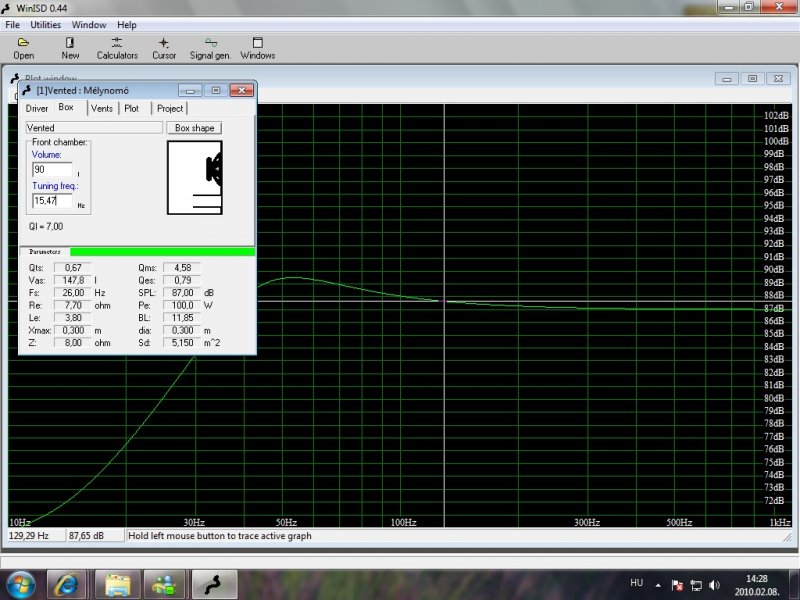Create a new project with New icon
800x600 pixels.
coord(70,48)
